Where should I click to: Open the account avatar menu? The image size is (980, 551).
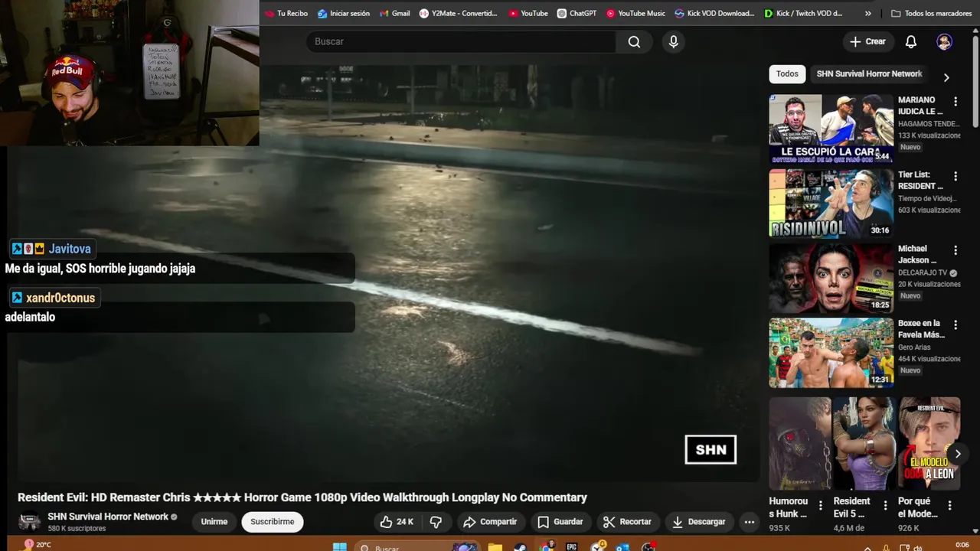pos(945,41)
